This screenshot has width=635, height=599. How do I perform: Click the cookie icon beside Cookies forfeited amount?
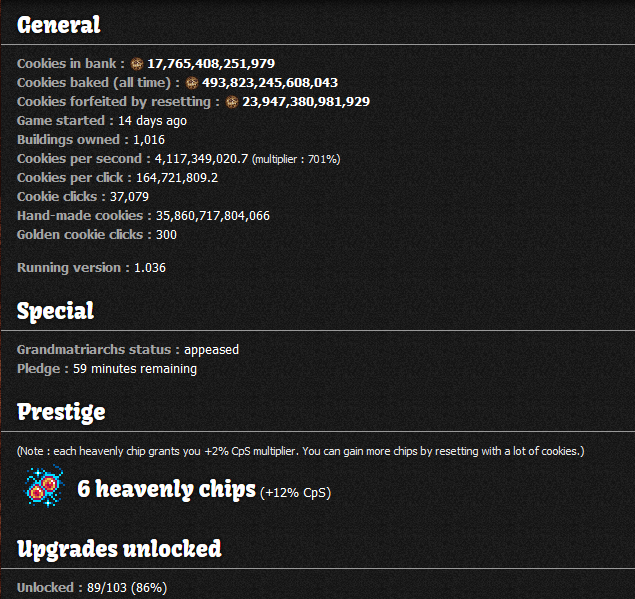tap(232, 102)
